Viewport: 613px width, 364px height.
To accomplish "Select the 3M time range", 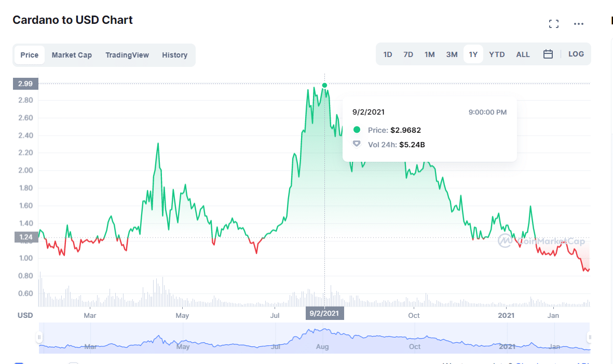I will [x=452, y=54].
